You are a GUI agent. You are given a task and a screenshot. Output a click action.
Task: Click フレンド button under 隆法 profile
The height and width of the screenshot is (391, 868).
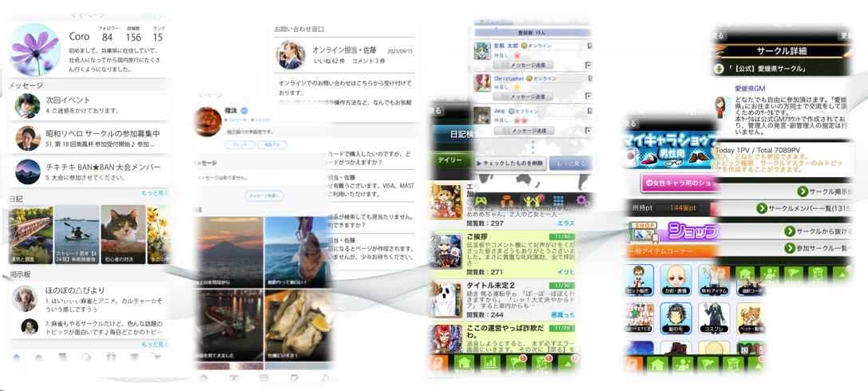tap(240, 145)
